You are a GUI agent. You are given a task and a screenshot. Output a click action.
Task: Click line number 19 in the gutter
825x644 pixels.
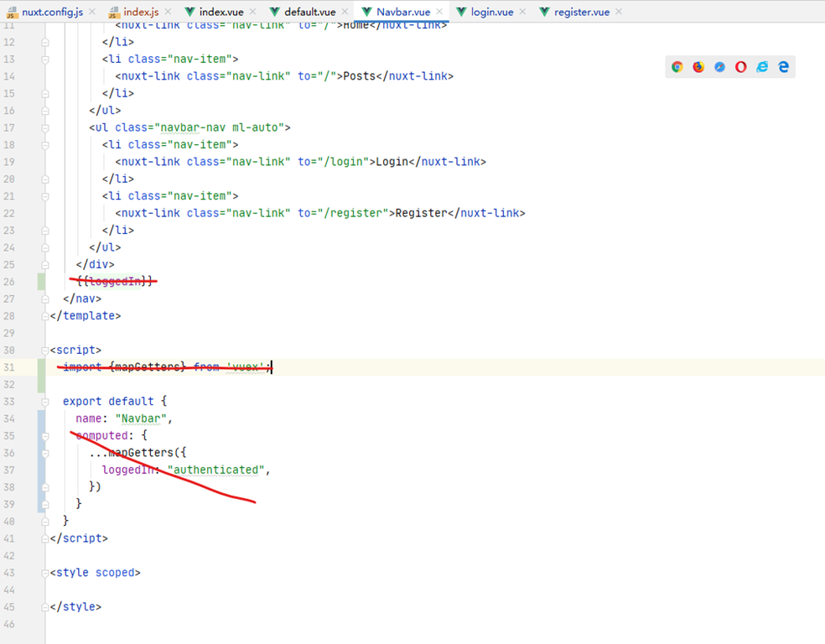click(9, 162)
